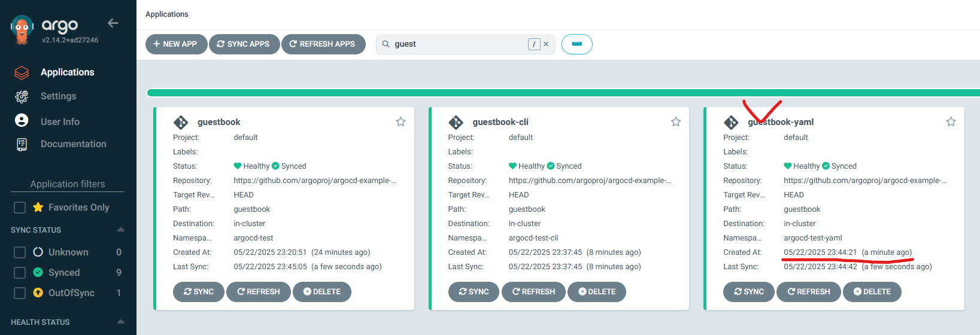
Task: Open Settings in the sidebar
Action: click(58, 96)
